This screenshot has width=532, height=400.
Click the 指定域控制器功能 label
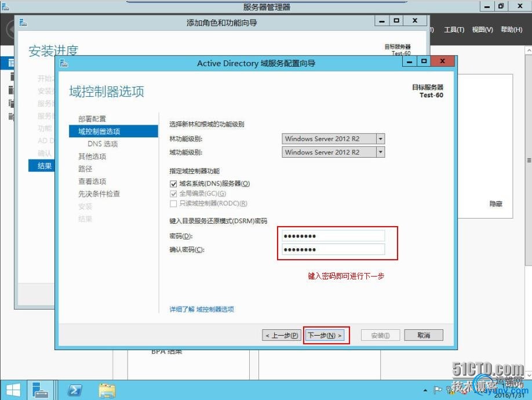(194, 171)
